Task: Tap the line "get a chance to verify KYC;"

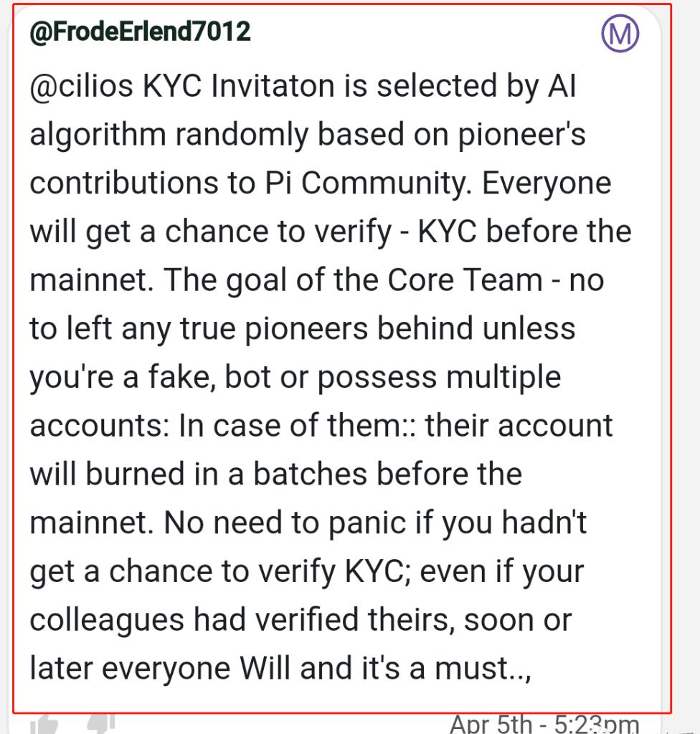Action: [x=220, y=571]
